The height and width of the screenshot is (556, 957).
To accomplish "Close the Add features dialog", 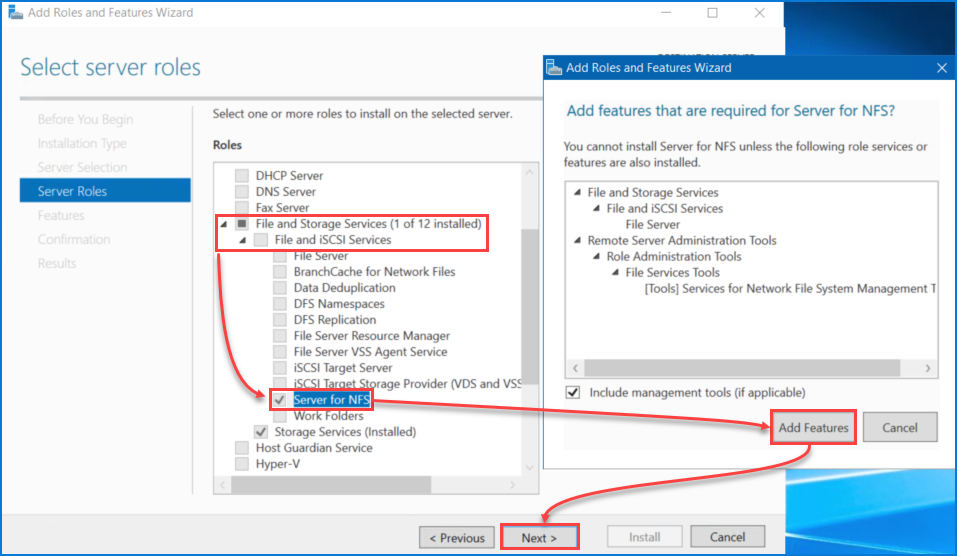I will click(x=942, y=68).
